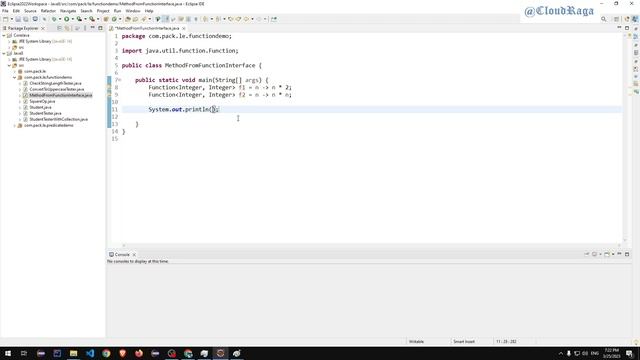This screenshot has height=360, width=640.
Task: Open Visual Studio Code from taskbar
Action: coord(90,353)
